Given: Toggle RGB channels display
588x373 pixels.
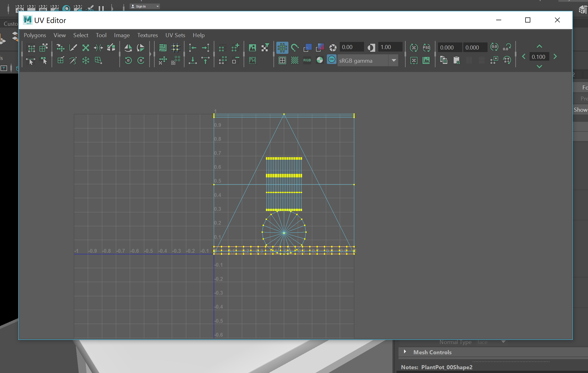Looking at the screenshot, I should 307,60.
